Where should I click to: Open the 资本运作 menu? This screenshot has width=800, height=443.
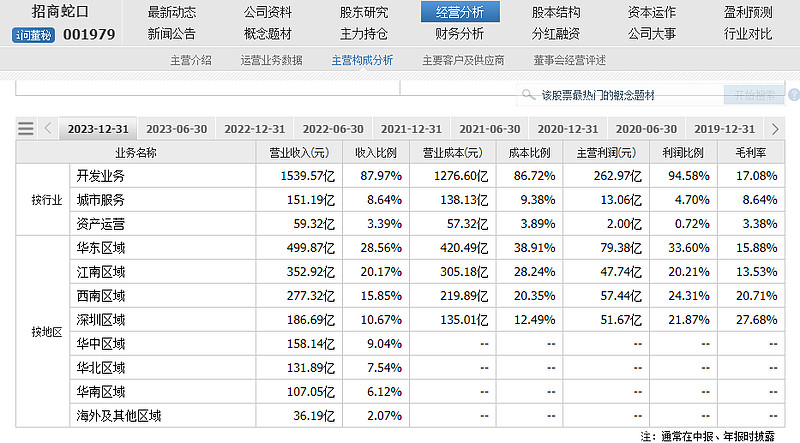(x=652, y=12)
